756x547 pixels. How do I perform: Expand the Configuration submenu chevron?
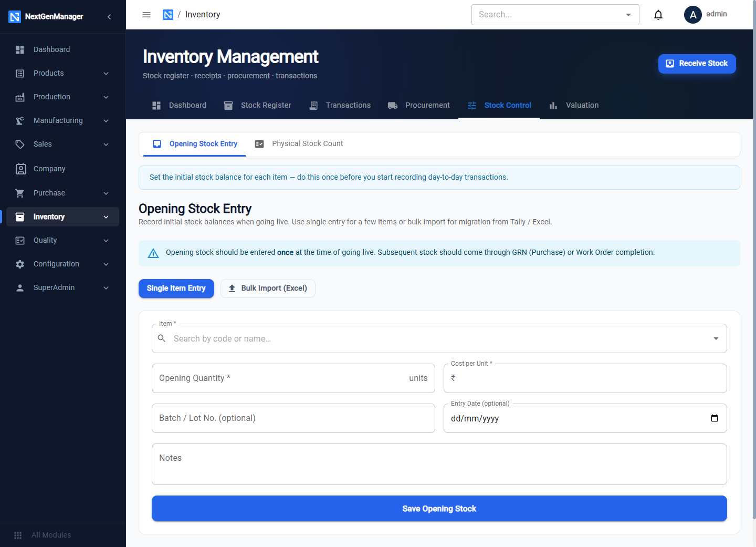106,264
